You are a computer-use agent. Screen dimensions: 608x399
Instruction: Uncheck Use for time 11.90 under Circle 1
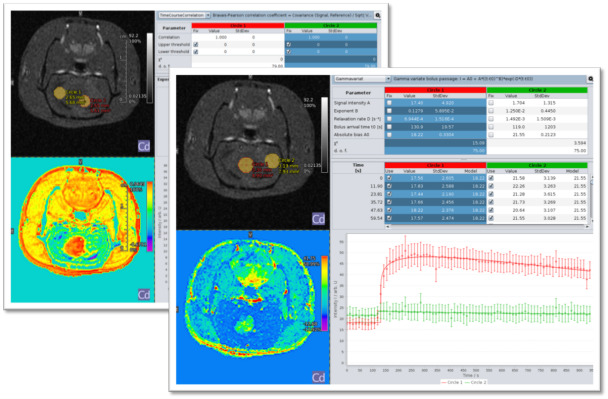click(389, 186)
